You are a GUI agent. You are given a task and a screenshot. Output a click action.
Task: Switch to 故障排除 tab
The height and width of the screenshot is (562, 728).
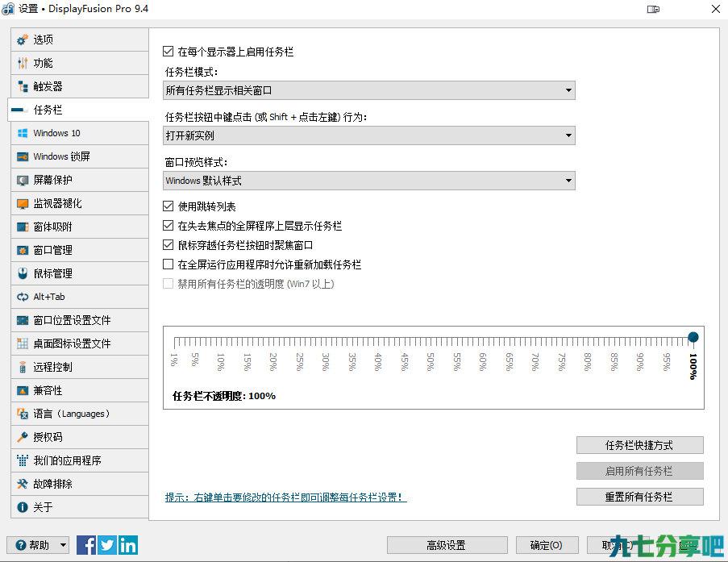(x=79, y=484)
